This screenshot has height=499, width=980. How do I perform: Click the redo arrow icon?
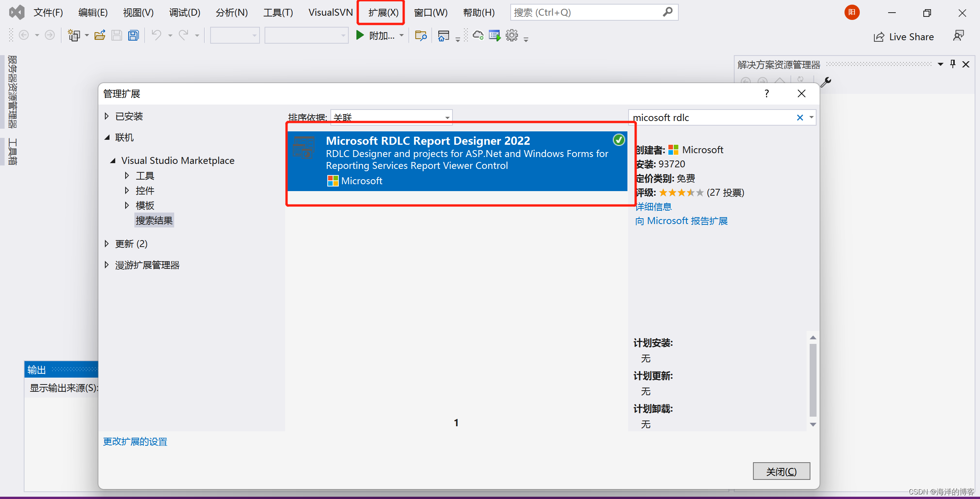pos(183,36)
